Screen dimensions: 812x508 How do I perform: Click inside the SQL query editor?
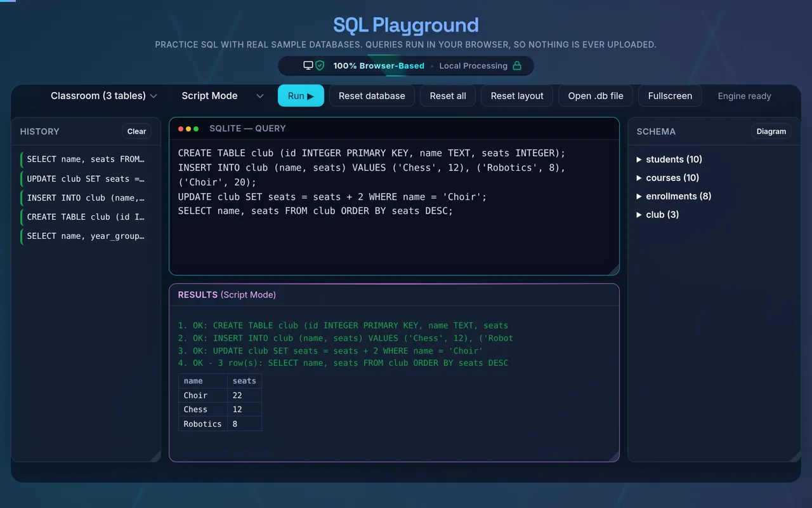click(x=394, y=207)
